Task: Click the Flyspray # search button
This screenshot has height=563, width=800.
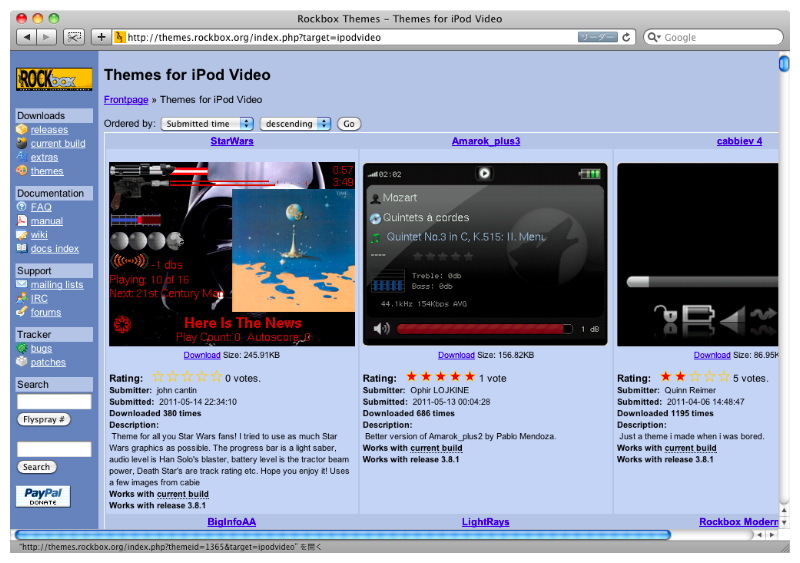Action: pos(43,419)
